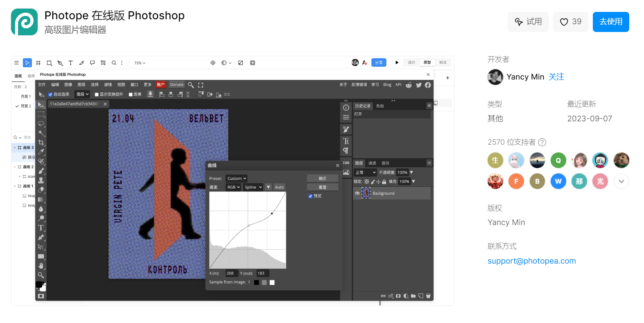Viewport: 644px width, 323px height.
Task: Select the Brush tool
Action: pos(41,171)
